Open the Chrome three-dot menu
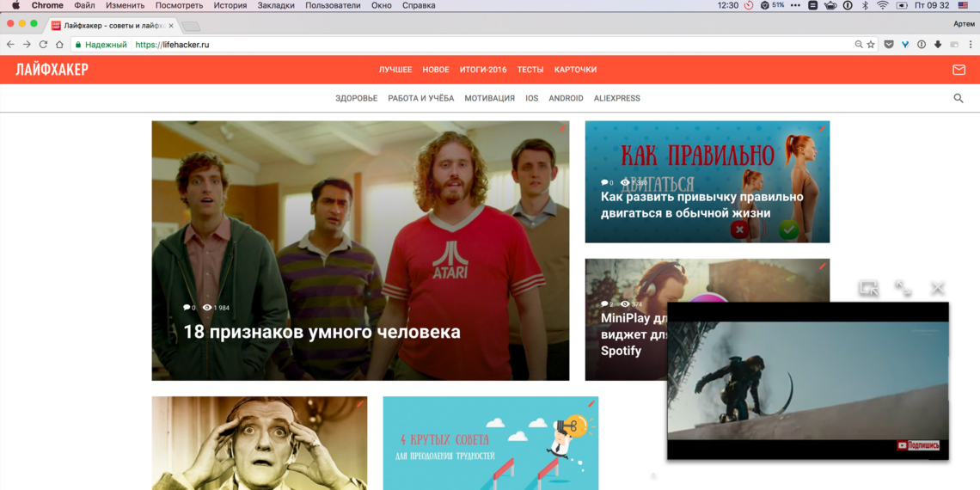Viewport: 980px width, 490px height. pos(969,45)
